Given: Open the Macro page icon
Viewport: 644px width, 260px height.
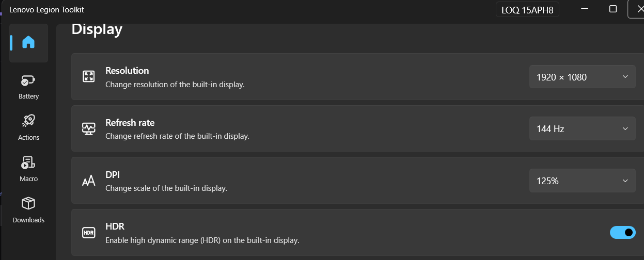Looking at the screenshot, I should 28,163.
